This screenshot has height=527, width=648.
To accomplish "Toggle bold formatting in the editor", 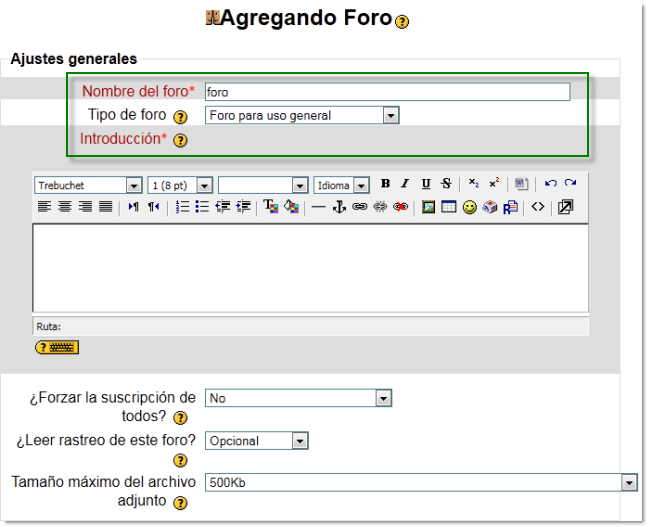I will point(385,185).
